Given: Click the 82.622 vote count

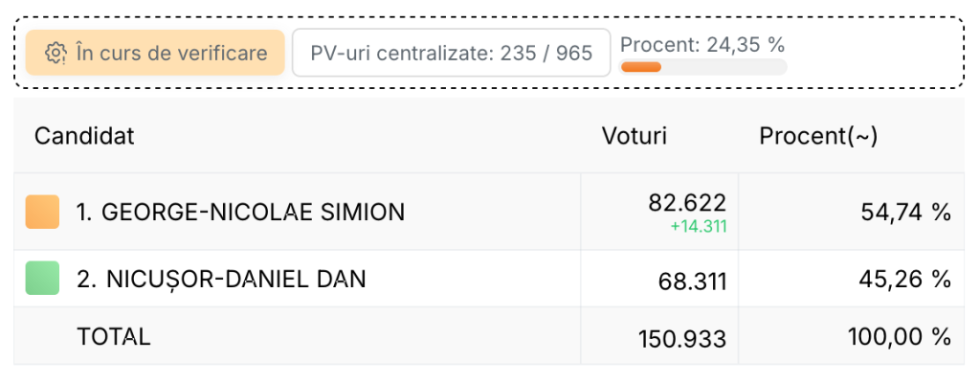Looking at the screenshot, I should [687, 202].
